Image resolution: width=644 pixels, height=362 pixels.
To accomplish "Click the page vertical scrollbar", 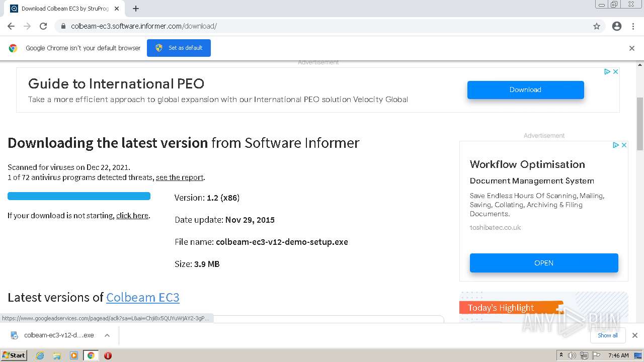I will (640, 123).
